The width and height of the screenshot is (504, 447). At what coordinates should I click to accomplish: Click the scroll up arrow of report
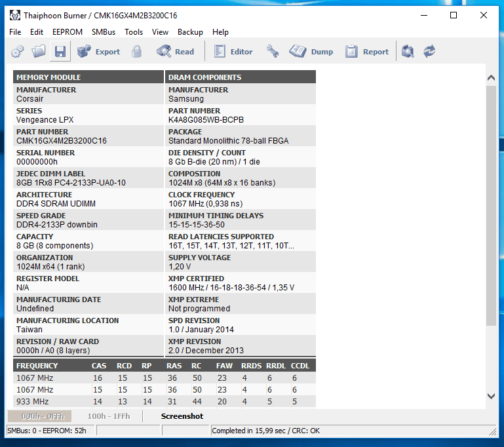(x=491, y=77)
